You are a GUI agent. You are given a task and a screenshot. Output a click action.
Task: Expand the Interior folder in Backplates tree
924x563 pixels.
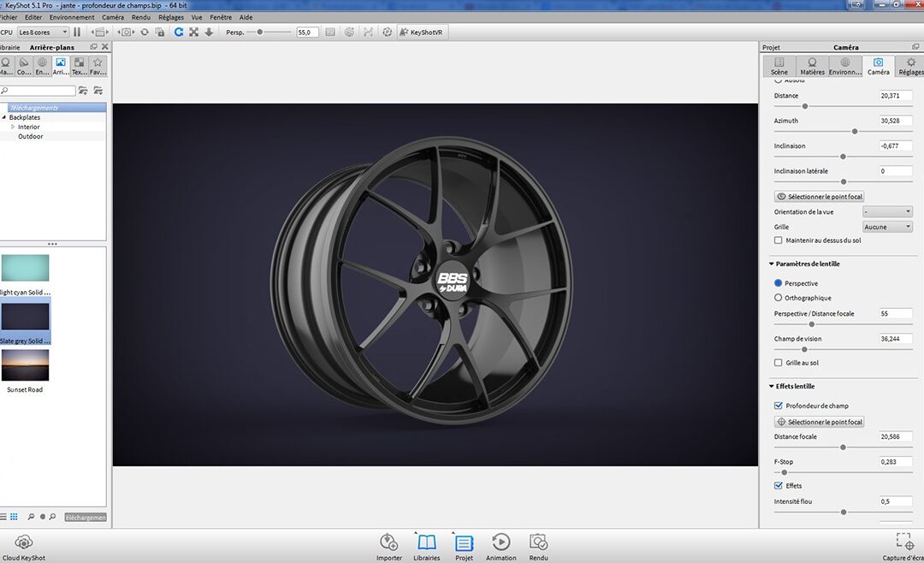13,127
